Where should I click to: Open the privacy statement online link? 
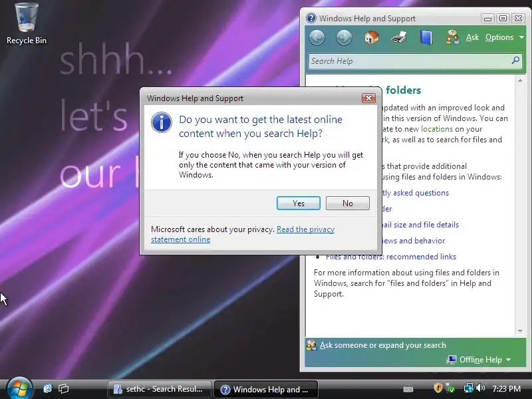[243, 234]
